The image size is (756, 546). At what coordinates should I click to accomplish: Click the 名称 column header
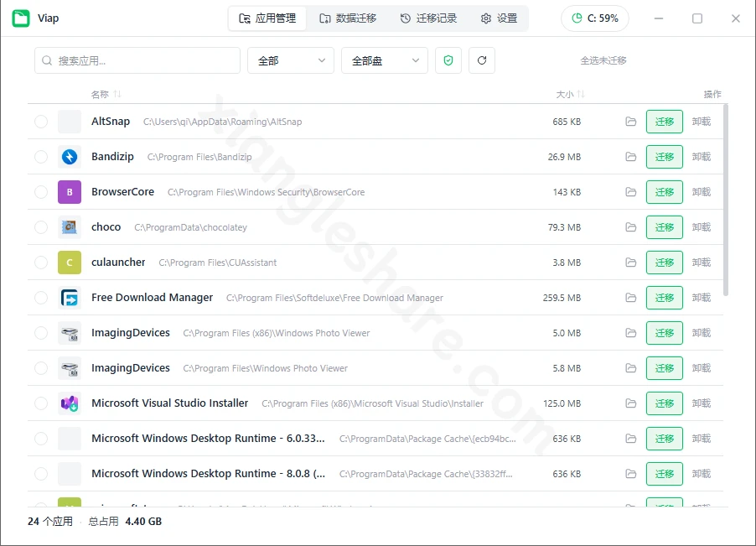click(x=100, y=94)
